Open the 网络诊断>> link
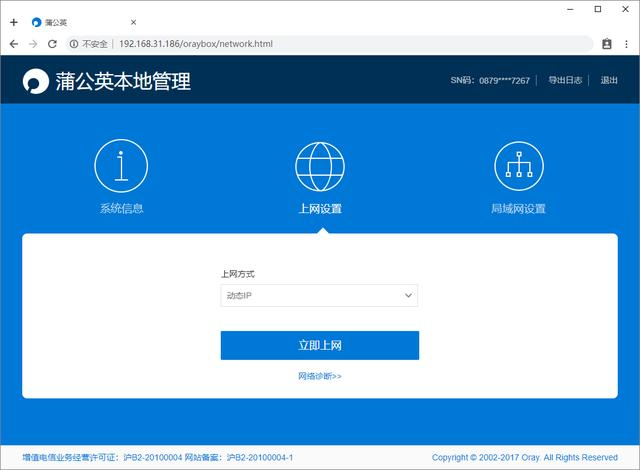Viewport: 640px width, 470px height. pyautogui.click(x=319, y=376)
